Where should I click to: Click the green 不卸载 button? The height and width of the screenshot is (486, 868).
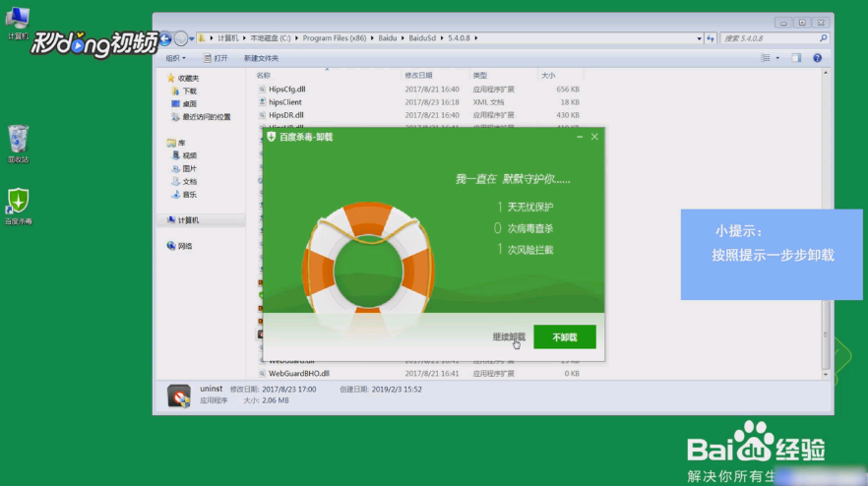565,337
